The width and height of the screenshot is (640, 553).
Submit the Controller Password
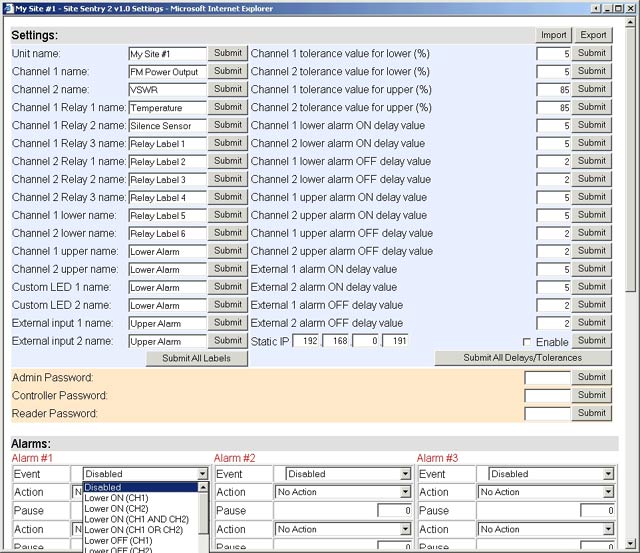[x=591, y=395]
